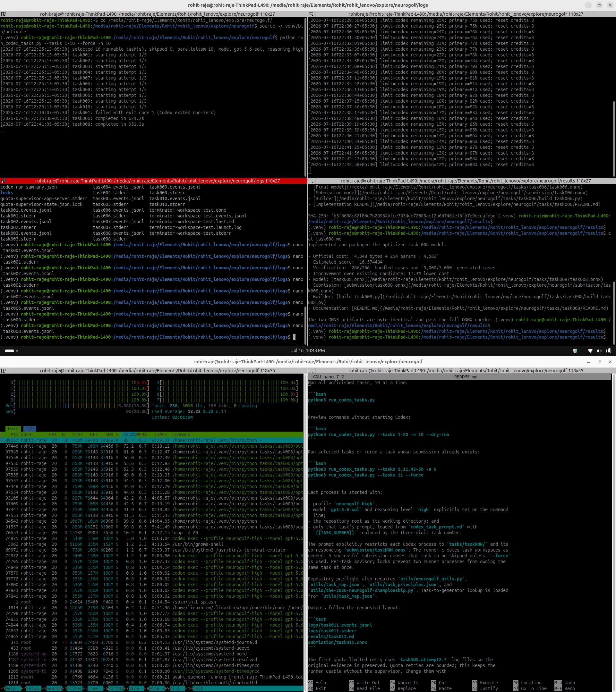Select htop row PID 1 /sbin/init splash

coord(152,602)
